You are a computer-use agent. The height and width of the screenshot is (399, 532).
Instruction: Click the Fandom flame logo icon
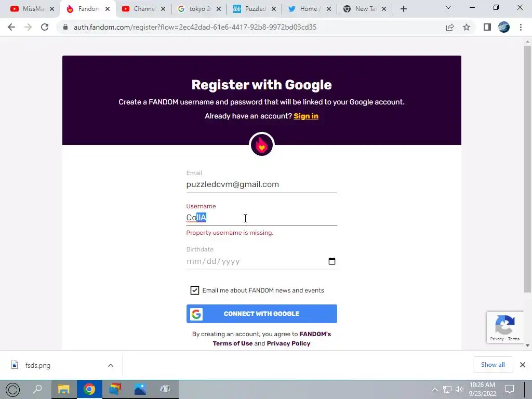262,144
